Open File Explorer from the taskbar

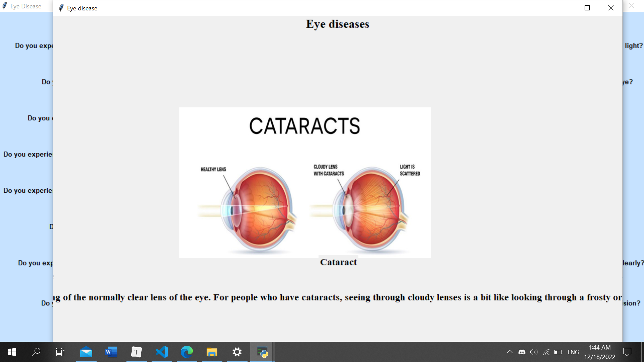click(212, 352)
